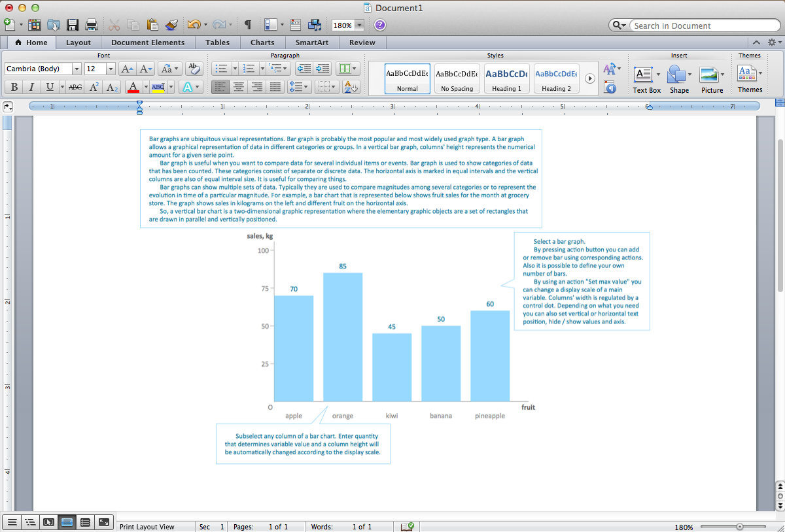This screenshot has height=532, width=785.
Task: Open the font size dropdown
Action: [111, 68]
